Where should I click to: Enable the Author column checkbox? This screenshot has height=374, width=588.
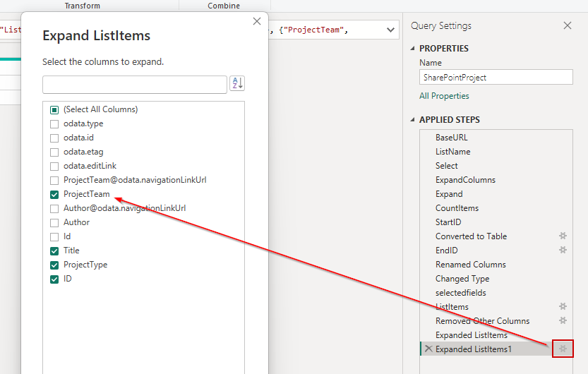[54, 222]
